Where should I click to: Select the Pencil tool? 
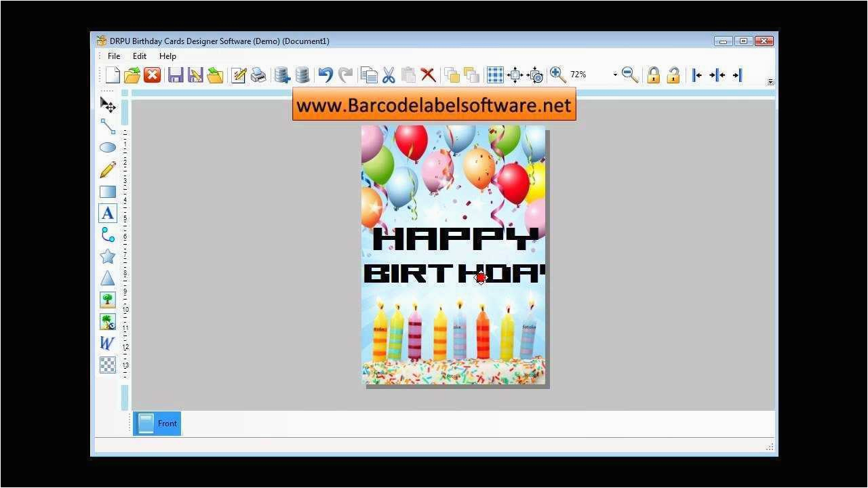[x=108, y=169]
